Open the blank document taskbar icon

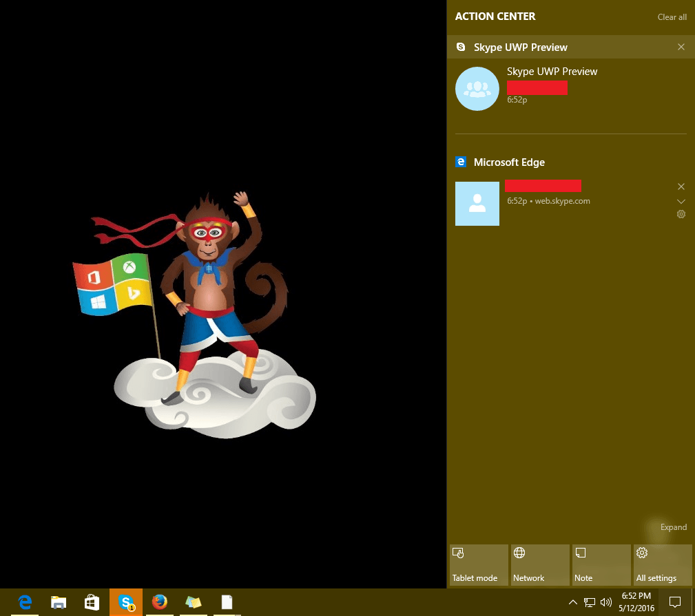[x=227, y=602]
